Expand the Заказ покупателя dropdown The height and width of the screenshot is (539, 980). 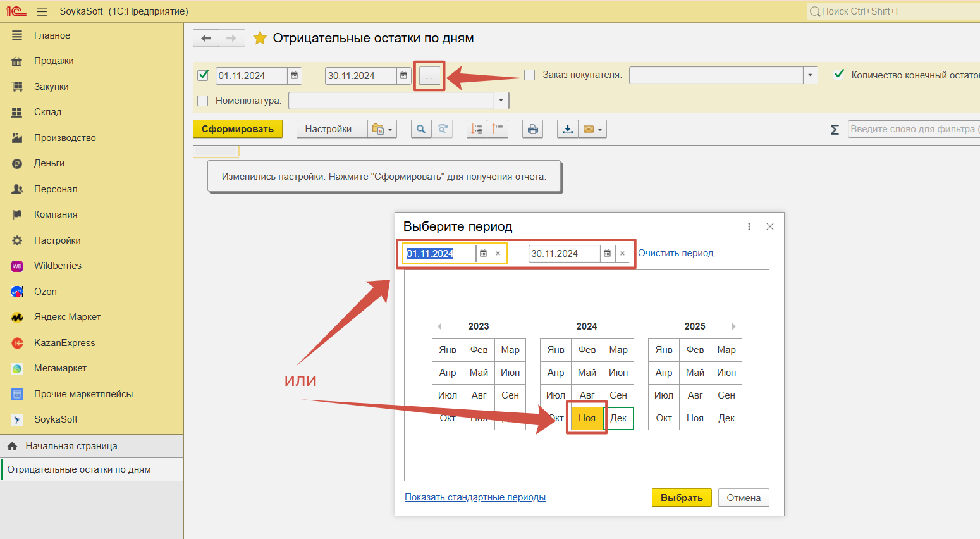tap(810, 75)
